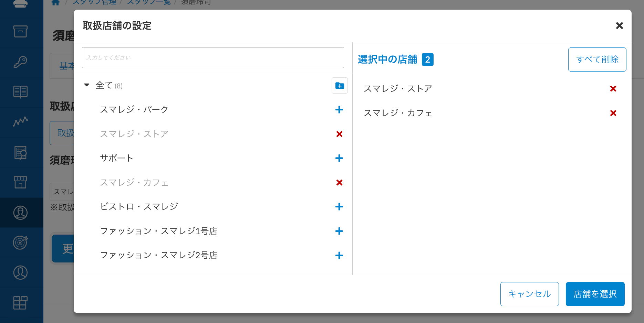The image size is (644, 323).
Task: Add ファッション・スマレジ1号店 via plus icon
Action: point(339,231)
